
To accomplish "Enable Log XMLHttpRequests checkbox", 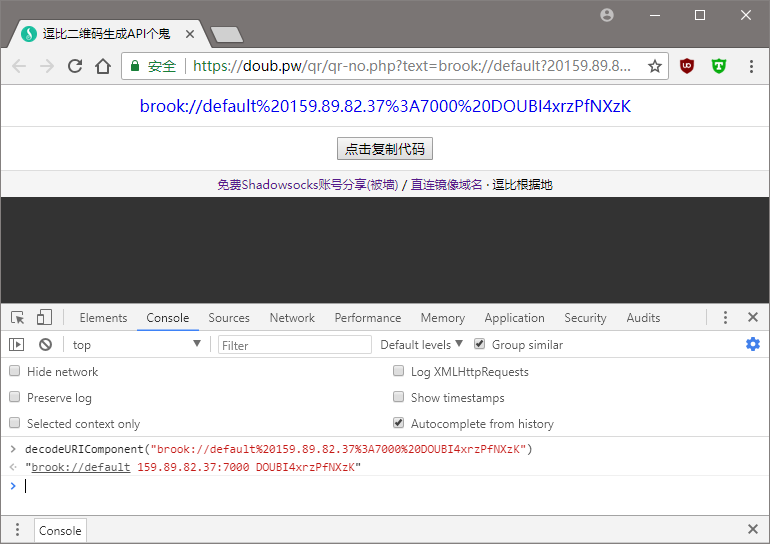I will (399, 371).
